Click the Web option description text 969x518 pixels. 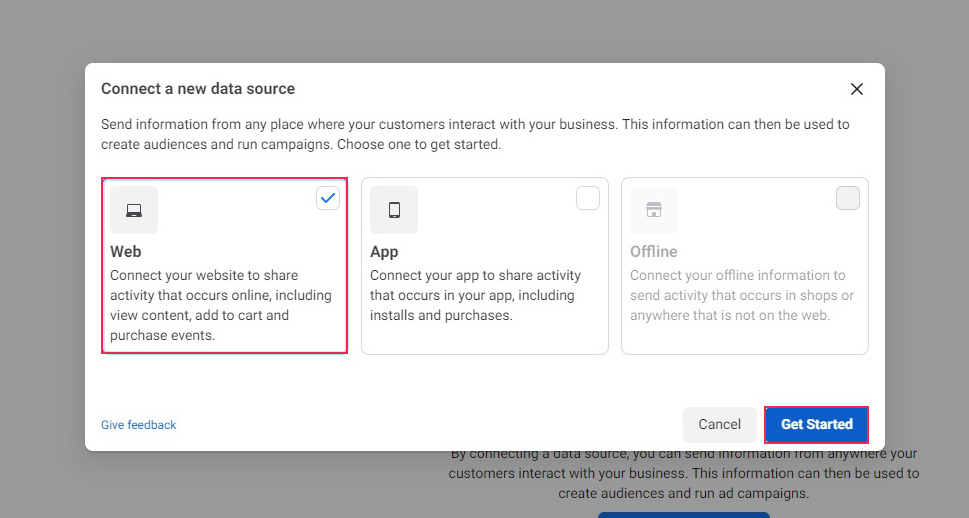221,305
